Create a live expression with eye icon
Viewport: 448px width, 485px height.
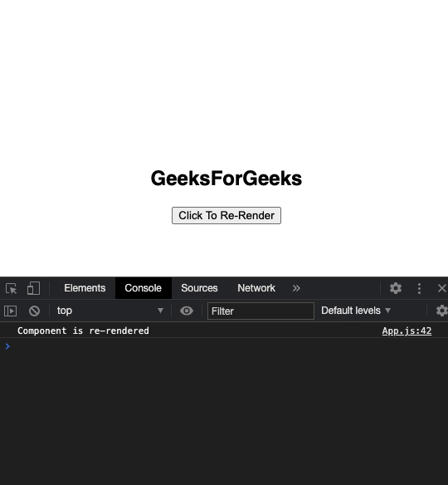pos(187,311)
